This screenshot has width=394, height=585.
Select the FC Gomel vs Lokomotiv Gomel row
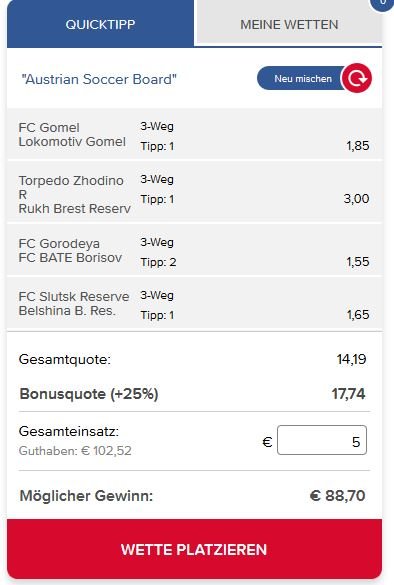(194, 134)
